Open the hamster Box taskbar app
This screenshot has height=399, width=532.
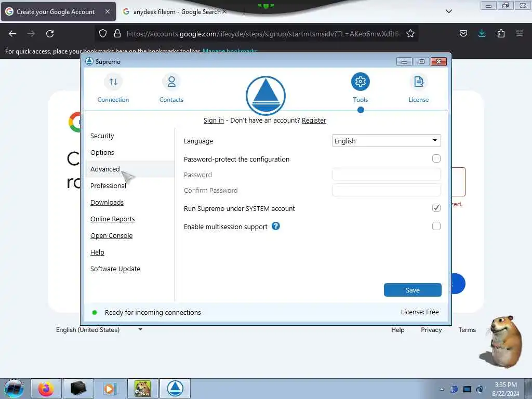click(143, 389)
